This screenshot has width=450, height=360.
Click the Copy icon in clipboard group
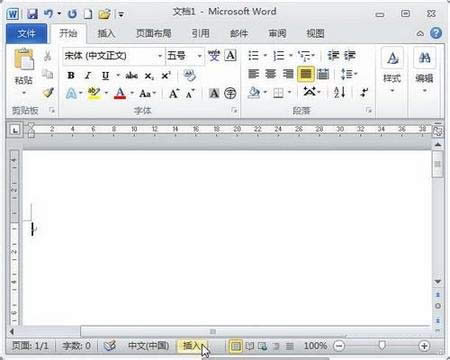point(48,74)
